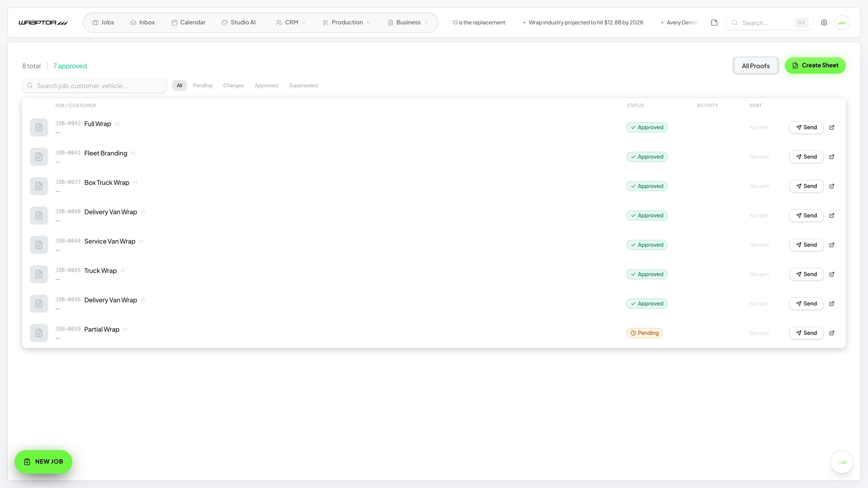
Task: Filter proofs by Approved
Action: [x=266, y=86]
